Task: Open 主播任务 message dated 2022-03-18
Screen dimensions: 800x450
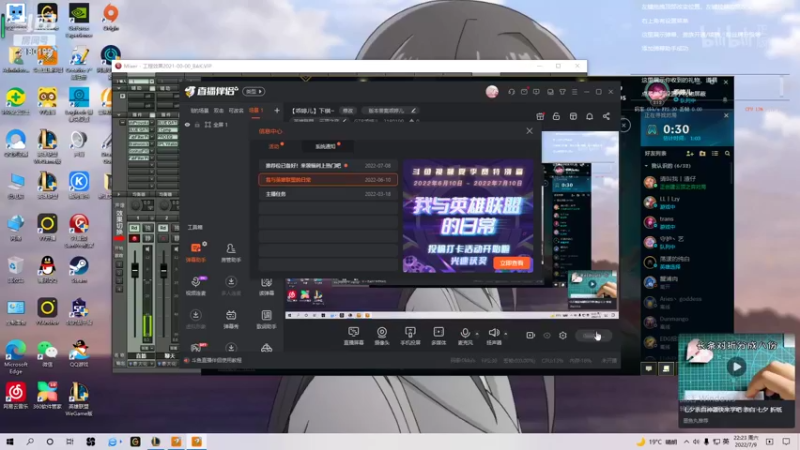Action: [x=328, y=194]
